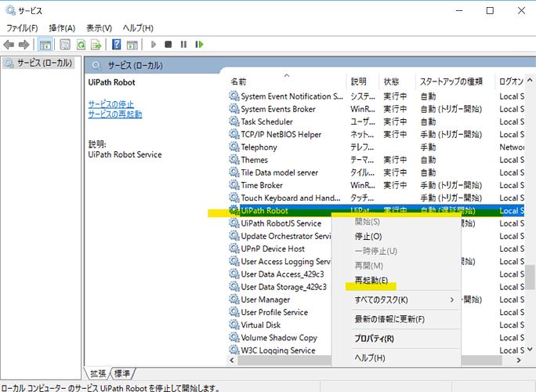Click the Restart Service toolbar icon
The width and height of the screenshot is (536, 392).
[199, 45]
